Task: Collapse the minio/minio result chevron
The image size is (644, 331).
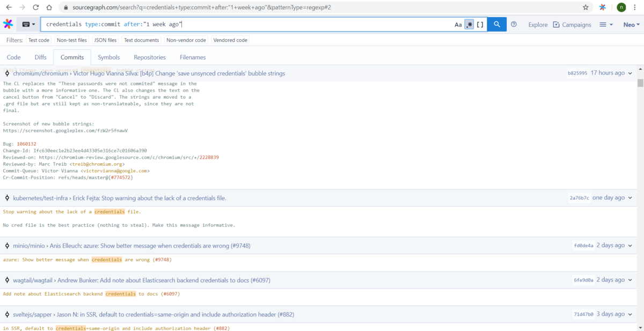Action: point(630,246)
